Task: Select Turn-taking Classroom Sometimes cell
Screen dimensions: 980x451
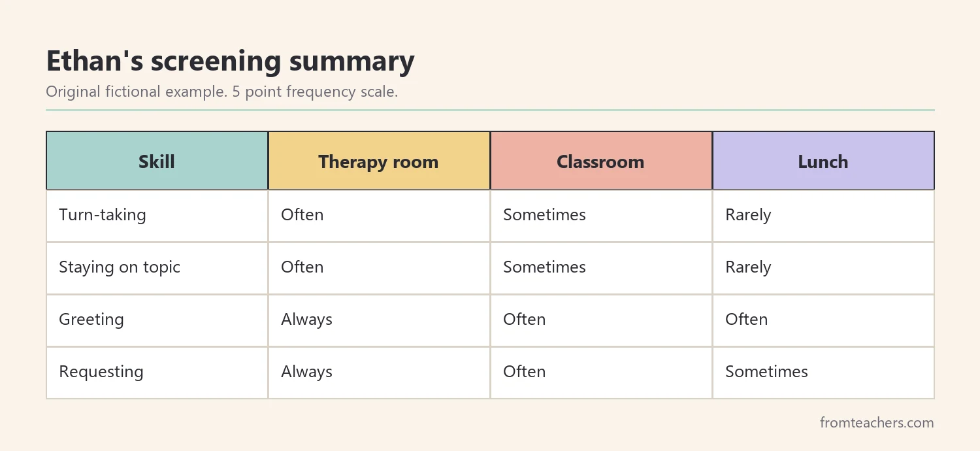Action: tap(601, 216)
